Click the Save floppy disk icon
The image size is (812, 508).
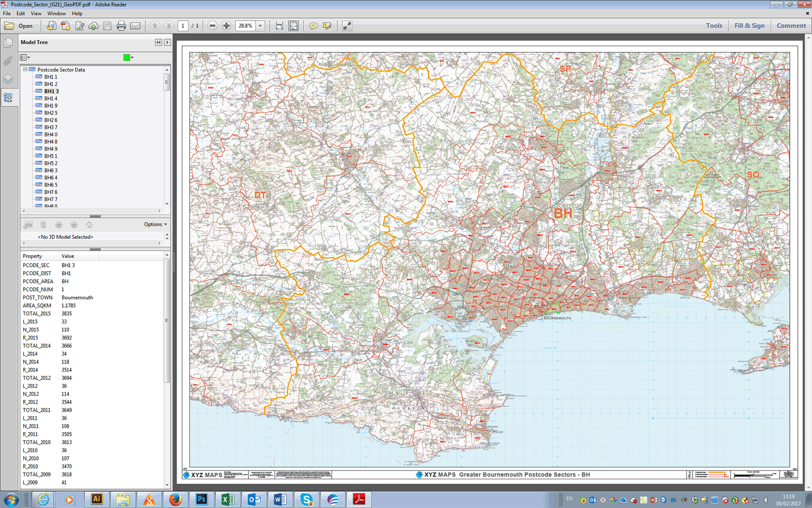tap(107, 25)
